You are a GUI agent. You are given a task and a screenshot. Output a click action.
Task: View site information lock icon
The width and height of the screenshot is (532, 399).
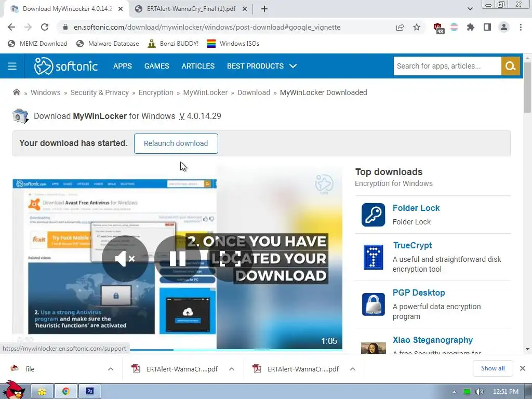(65, 27)
